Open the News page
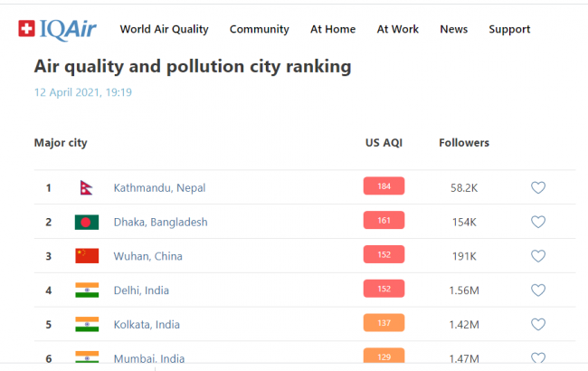588x371 pixels. click(453, 29)
